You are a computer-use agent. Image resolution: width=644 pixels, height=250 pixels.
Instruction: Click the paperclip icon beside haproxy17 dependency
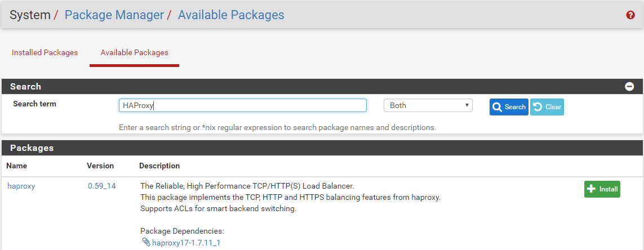[x=146, y=243]
